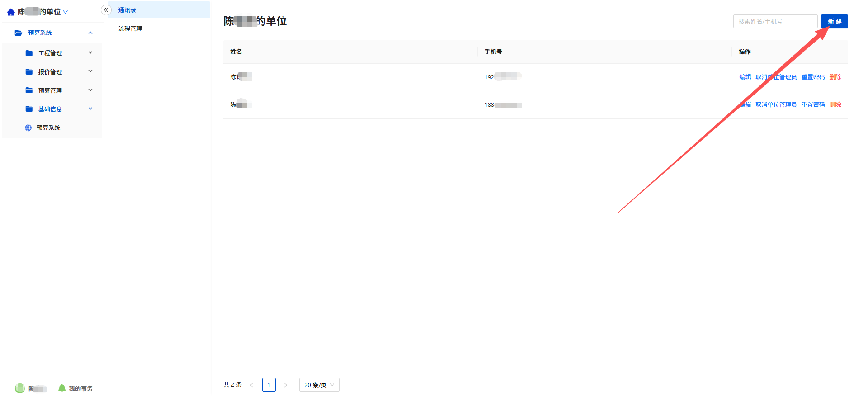Click 删除 for the 192 row

point(835,77)
